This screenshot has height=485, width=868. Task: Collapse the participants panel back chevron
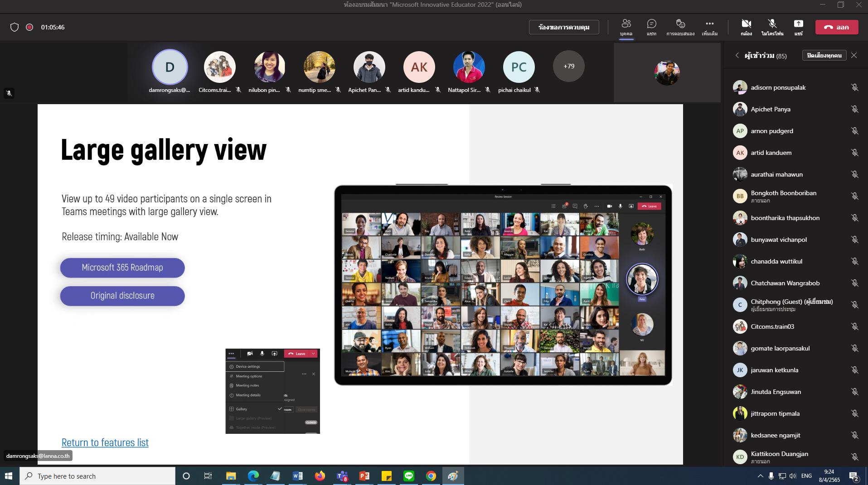click(x=737, y=55)
